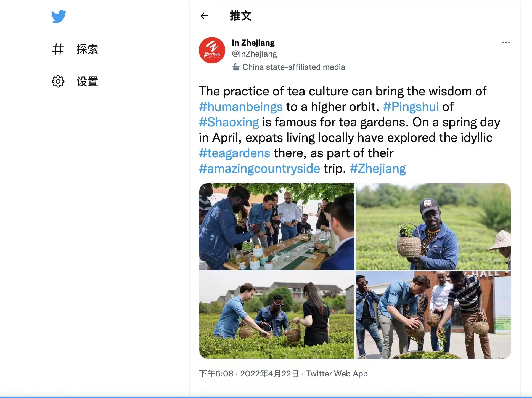Image resolution: width=532 pixels, height=398 pixels.
Task: Open the #Pingshui hashtag link
Action: 411,107
